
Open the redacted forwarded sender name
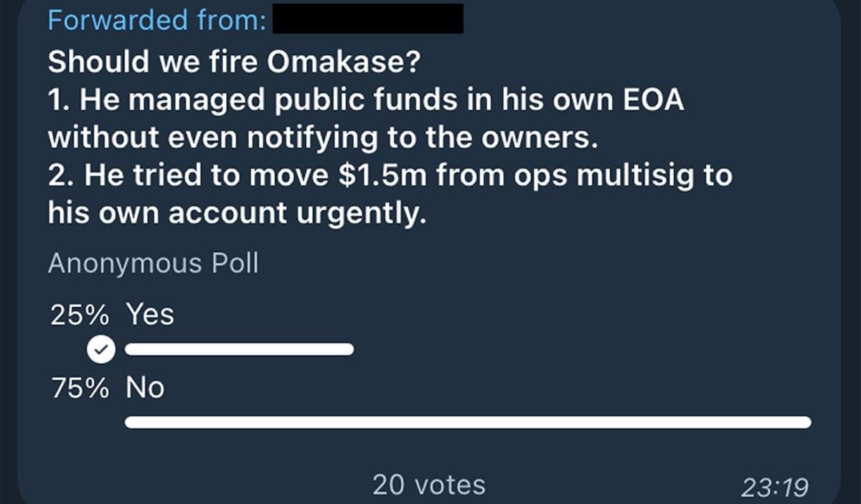369,19
